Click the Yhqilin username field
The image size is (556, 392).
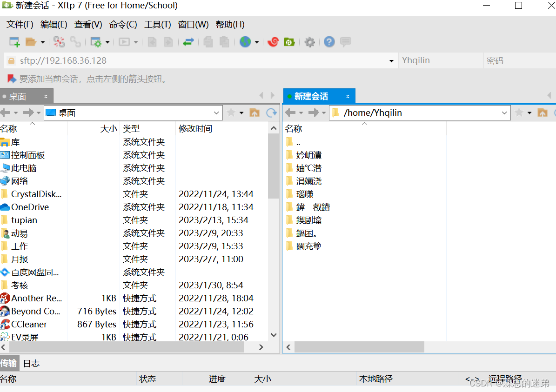[440, 60]
